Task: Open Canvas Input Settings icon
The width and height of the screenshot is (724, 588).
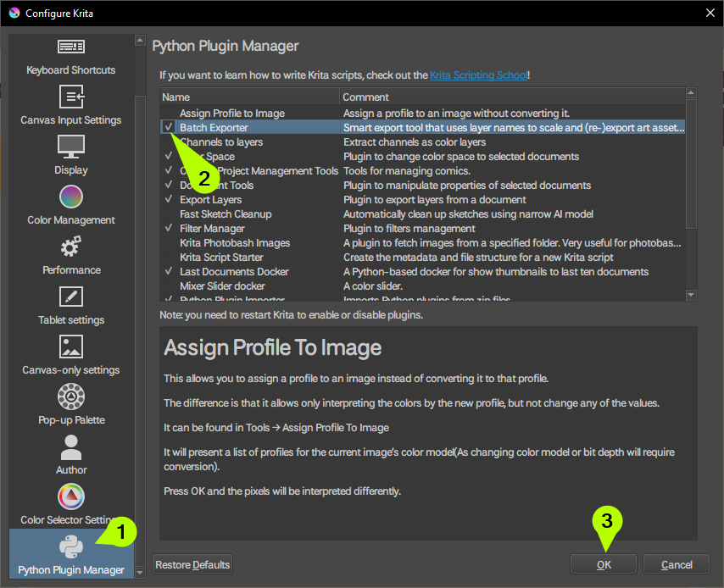Action: (70, 97)
